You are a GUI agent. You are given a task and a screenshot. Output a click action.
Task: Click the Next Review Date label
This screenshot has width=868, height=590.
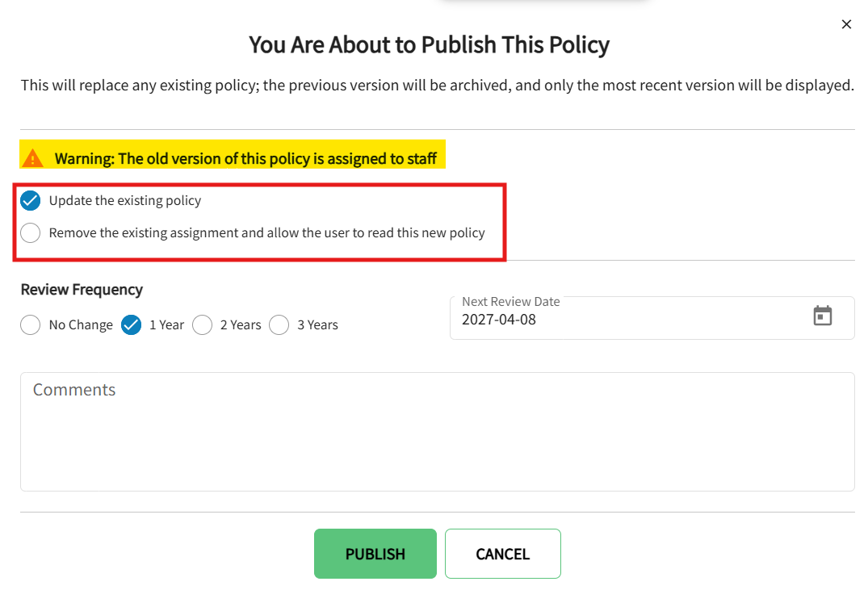(x=510, y=301)
